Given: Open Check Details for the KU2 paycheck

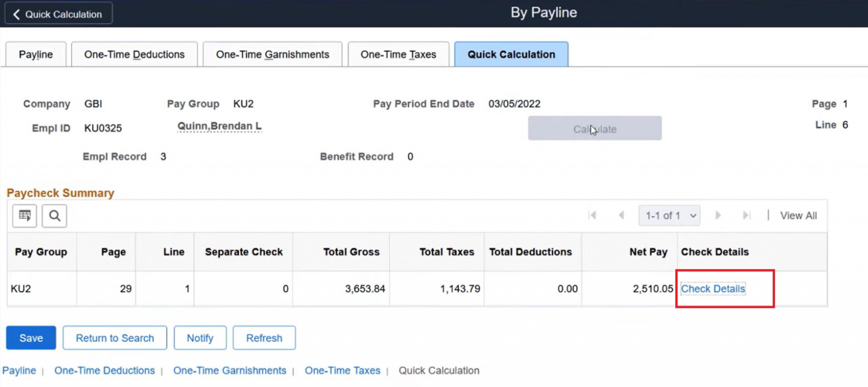Looking at the screenshot, I should 712,289.
